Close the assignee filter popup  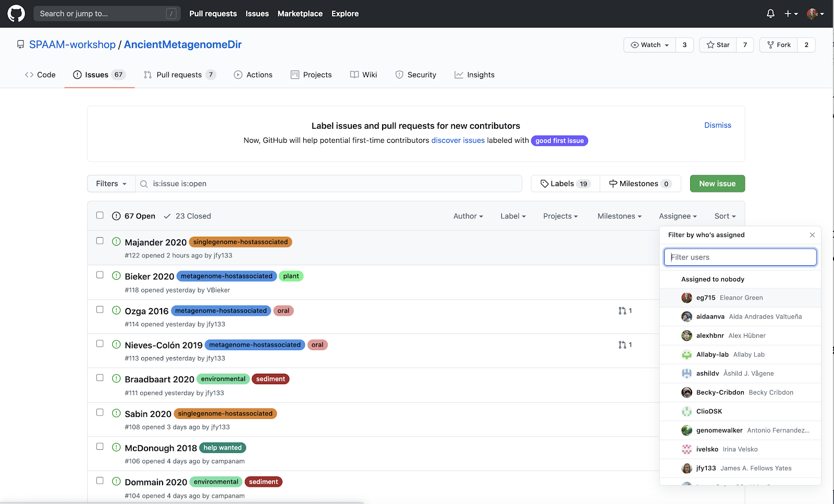point(812,235)
